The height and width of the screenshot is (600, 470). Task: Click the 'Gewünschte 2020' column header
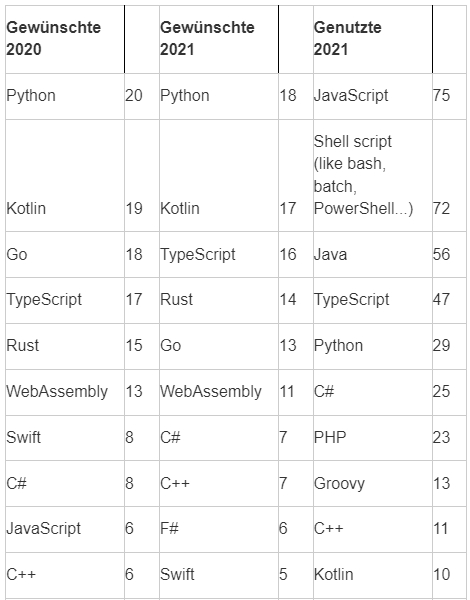pyautogui.click(x=65, y=39)
